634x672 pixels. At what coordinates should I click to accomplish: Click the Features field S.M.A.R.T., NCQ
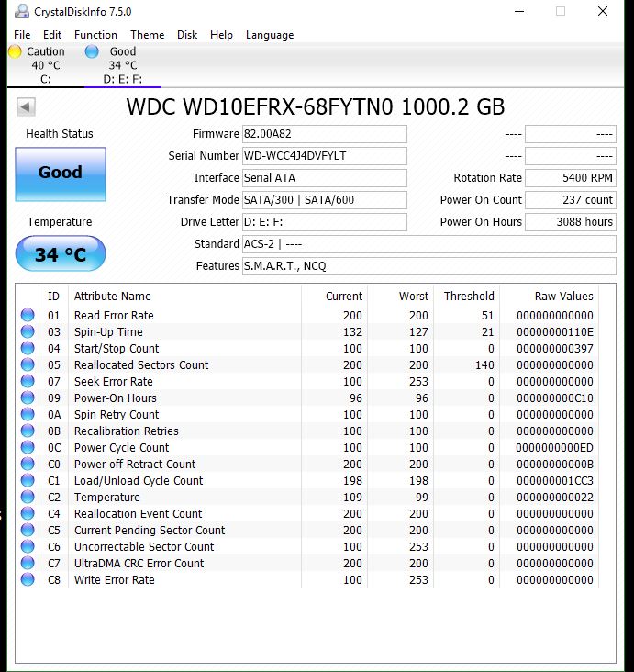[429, 266]
